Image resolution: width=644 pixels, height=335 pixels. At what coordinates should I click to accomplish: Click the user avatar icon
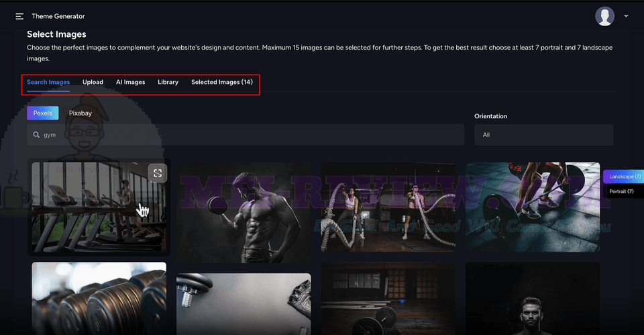[604, 16]
